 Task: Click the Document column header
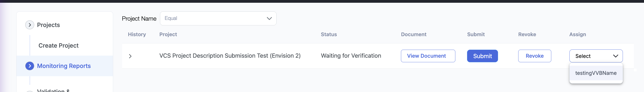(414, 34)
